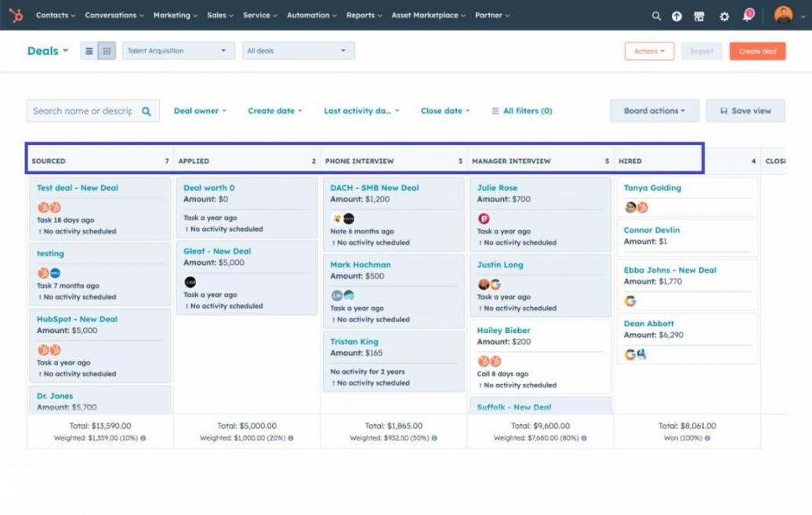Open the Board actions dropdown
This screenshot has width=812, height=515.
click(x=654, y=111)
